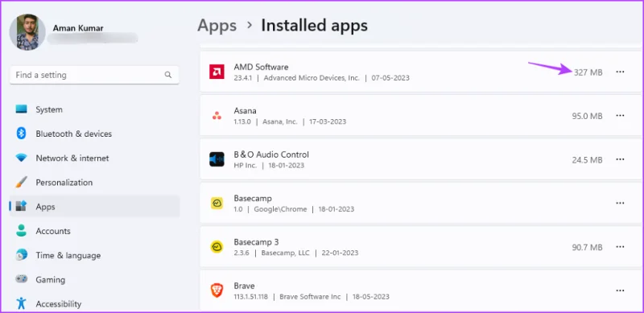Click Google\Chrome publisher text for Basecamp

(280, 209)
